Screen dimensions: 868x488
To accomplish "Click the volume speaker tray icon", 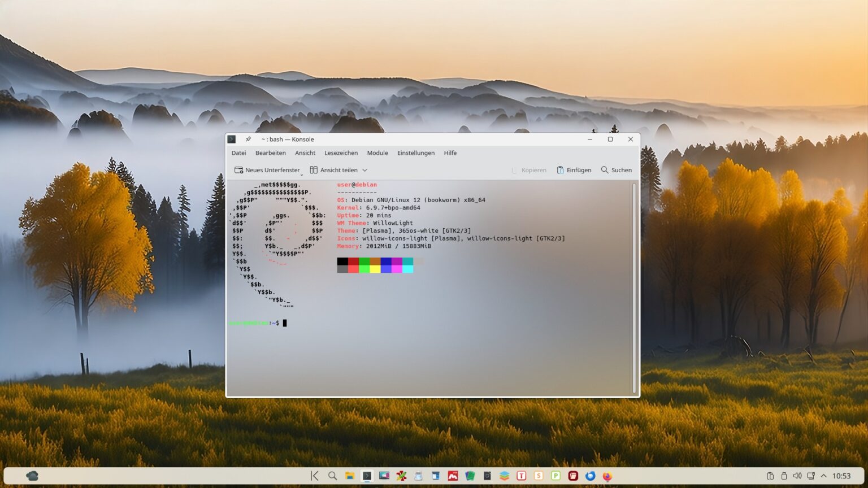I will 797,476.
